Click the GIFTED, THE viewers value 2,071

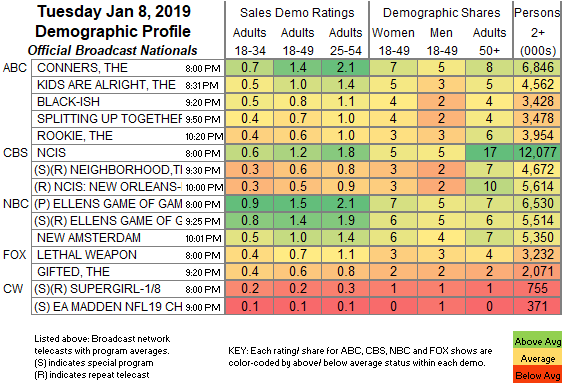[538, 272]
